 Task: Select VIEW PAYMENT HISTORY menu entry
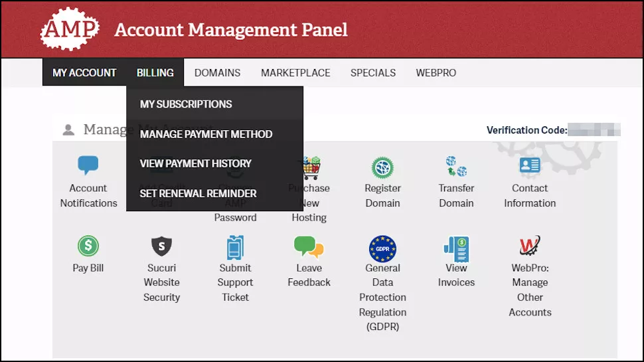click(x=215, y=163)
